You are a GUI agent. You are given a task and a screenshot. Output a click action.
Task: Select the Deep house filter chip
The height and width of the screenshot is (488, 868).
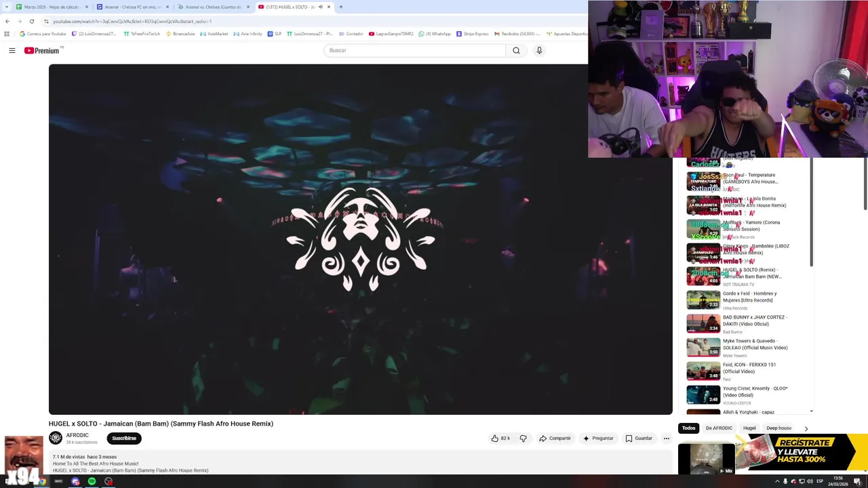click(778, 428)
